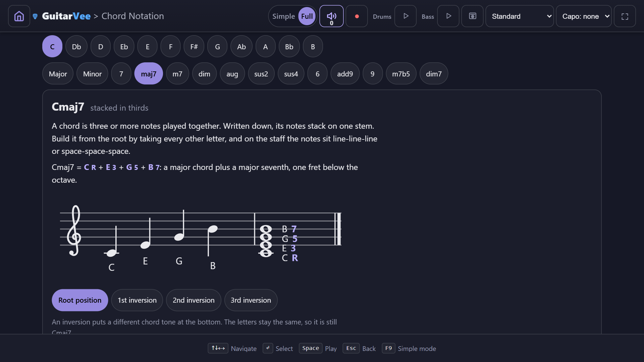Image resolution: width=644 pixels, height=362 pixels.
Task: Click the guitar pick logo icon
Action: (x=35, y=16)
